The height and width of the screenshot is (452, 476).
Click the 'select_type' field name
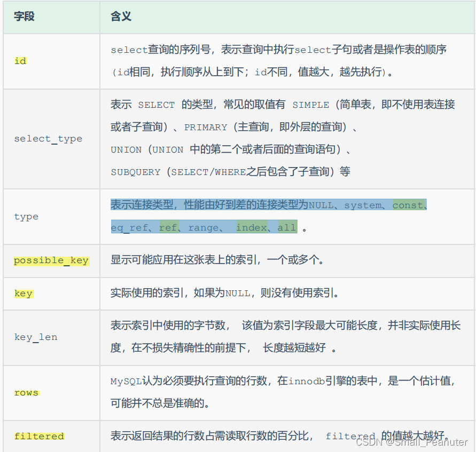tap(48, 139)
